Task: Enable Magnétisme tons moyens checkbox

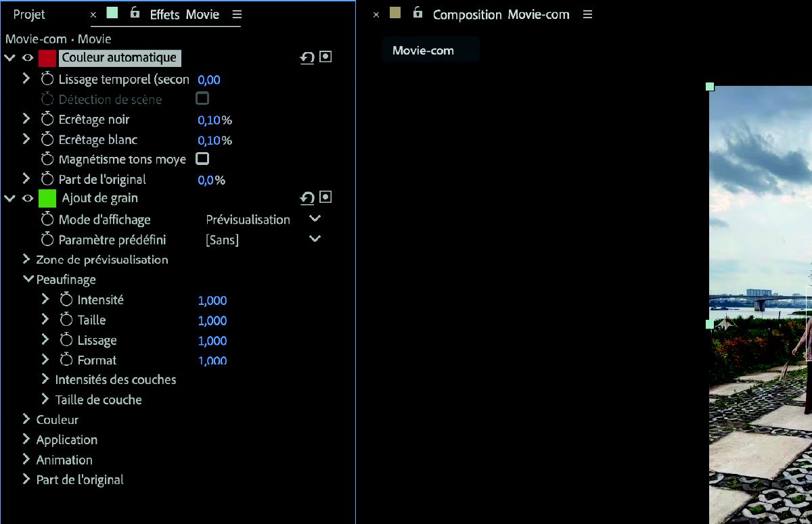Action: (202, 159)
